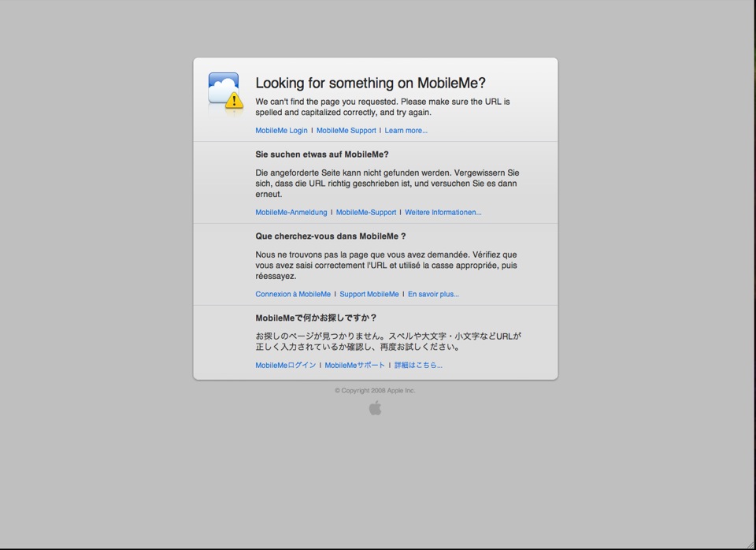Open the French "Support MobileMe" link
756x550 pixels.
(x=369, y=294)
